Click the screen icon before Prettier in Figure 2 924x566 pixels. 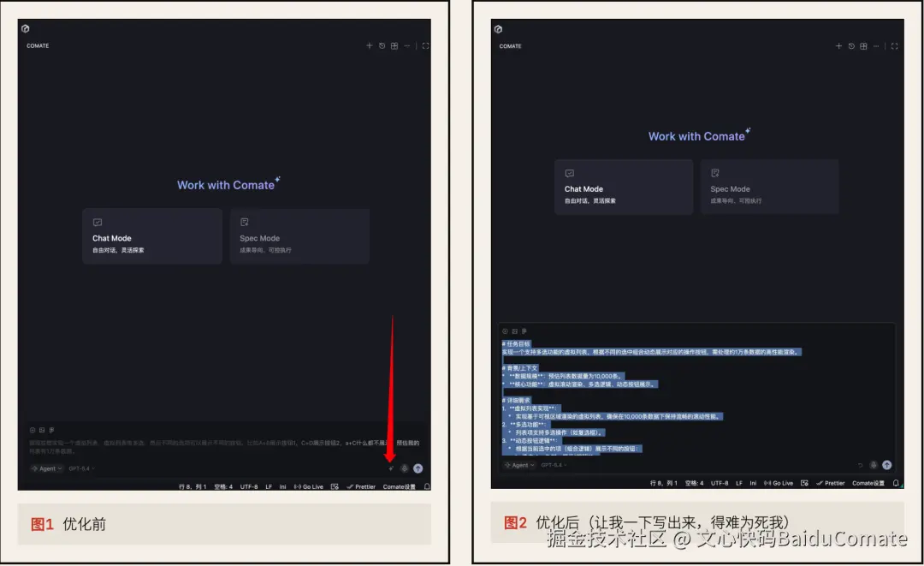click(x=804, y=483)
